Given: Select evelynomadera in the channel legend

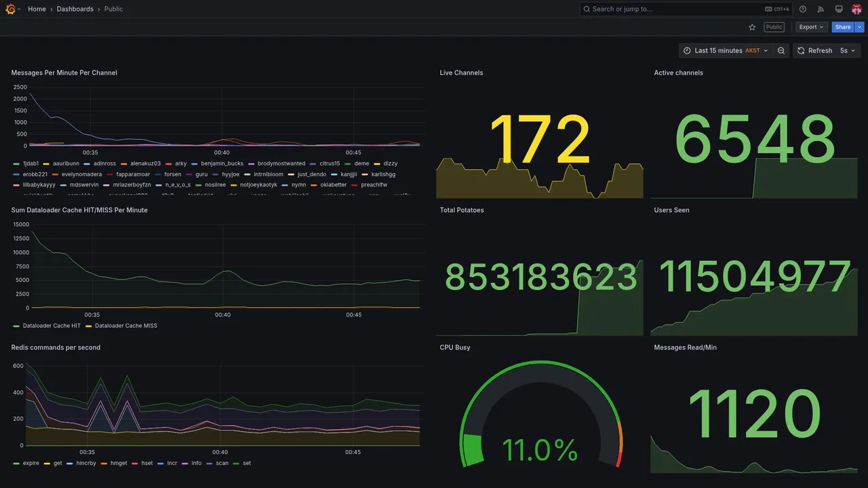Looking at the screenshot, I should point(81,174).
